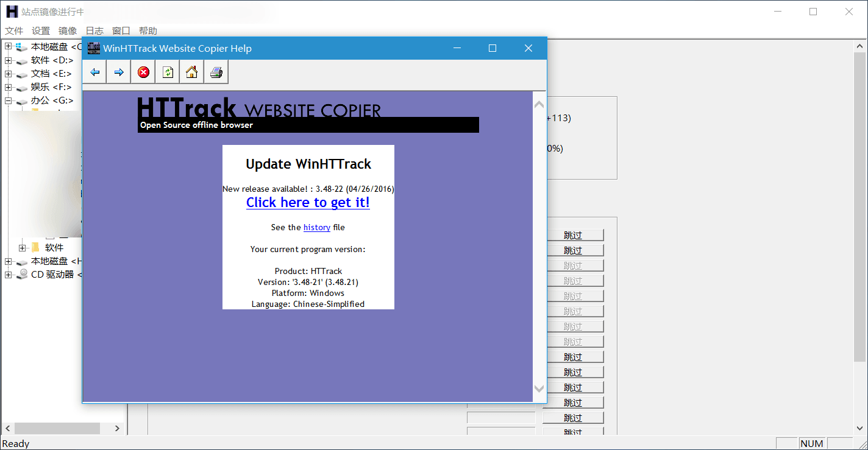Click the 'Update WinHTTrack' heading

tap(308, 164)
